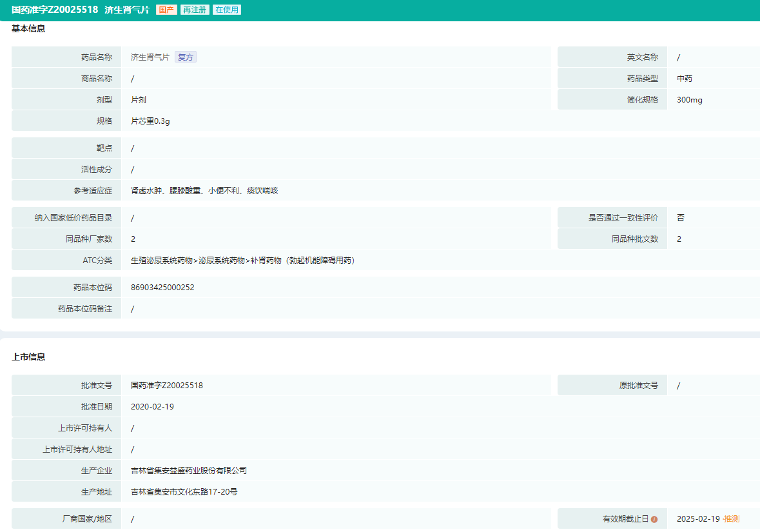Click approval number 国药准字Z20025518 in 批准文号 row
This screenshot has height=532, width=760.
click(167, 386)
